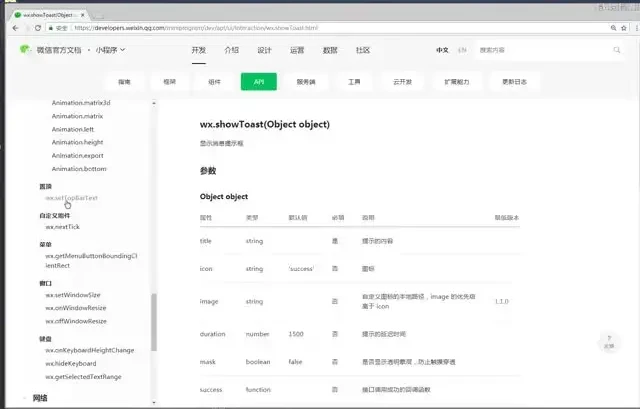The image size is (640, 409).
Task: Select the 开发 top navigation tab
Action: (199, 50)
